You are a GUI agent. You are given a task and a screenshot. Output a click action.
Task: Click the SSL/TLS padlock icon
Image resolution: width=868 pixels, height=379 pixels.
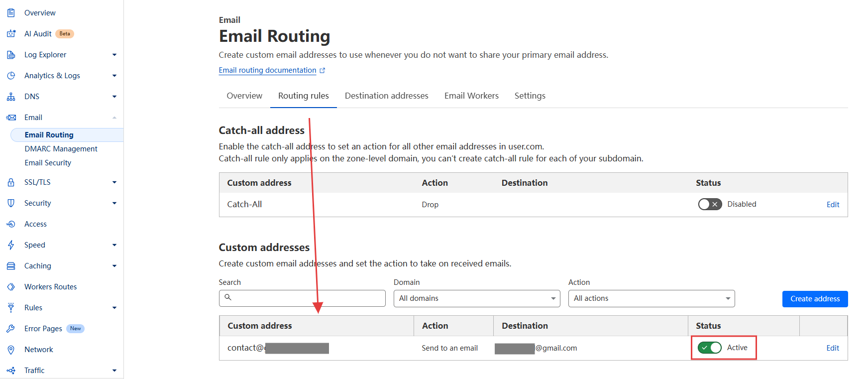11,182
